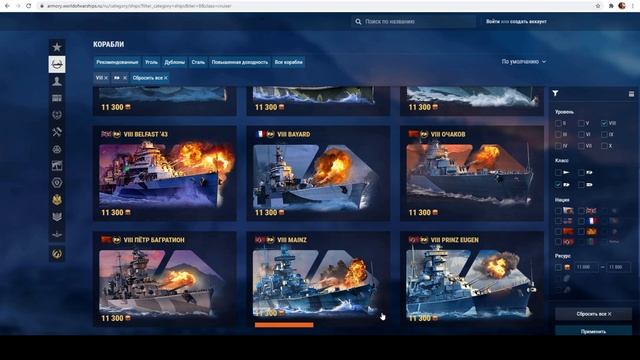Image resolution: width=640 pixels, height=360 pixels.
Task: Open the commanders silhouette icon in sidebar
Action: (57, 81)
